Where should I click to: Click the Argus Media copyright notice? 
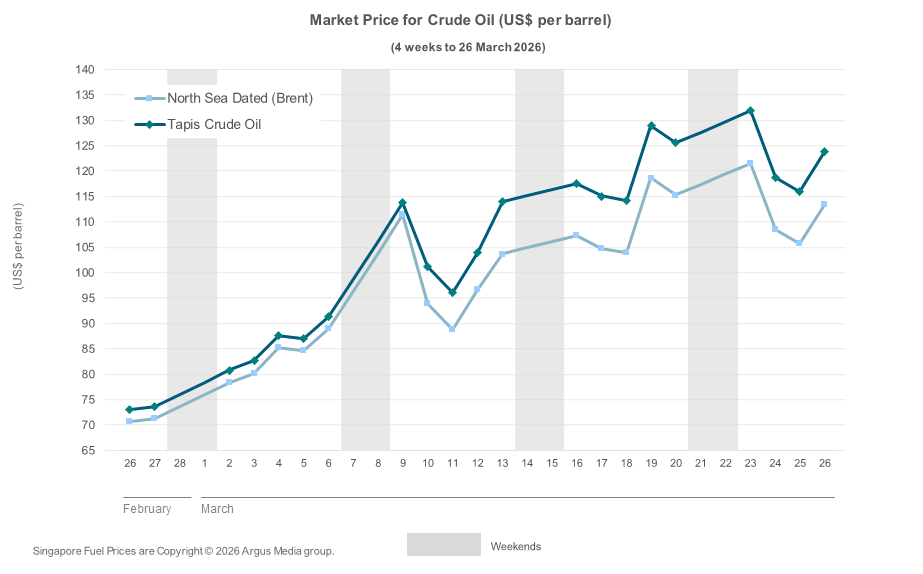coord(183,551)
